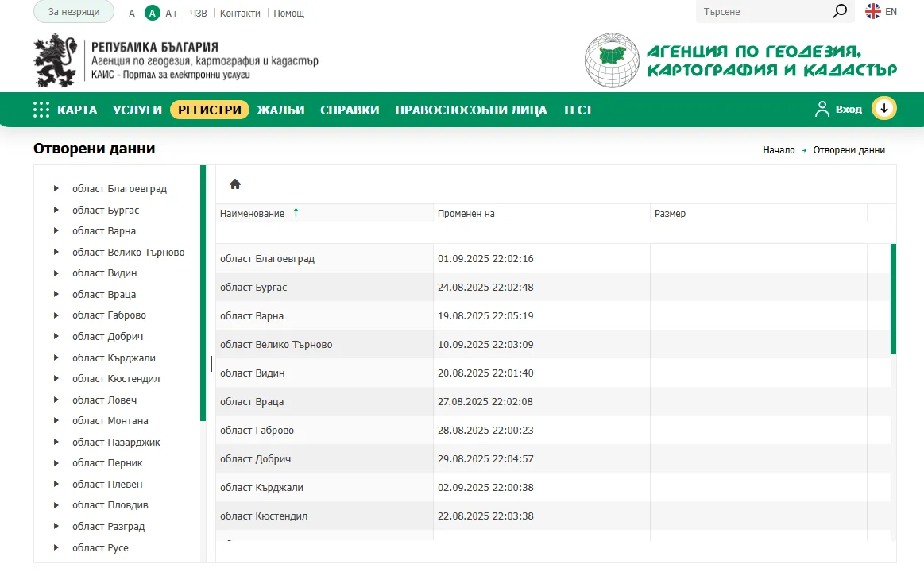Click the Bulgarian coat of arms logo
The width and height of the screenshot is (924, 576).
(x=54, y=60)
